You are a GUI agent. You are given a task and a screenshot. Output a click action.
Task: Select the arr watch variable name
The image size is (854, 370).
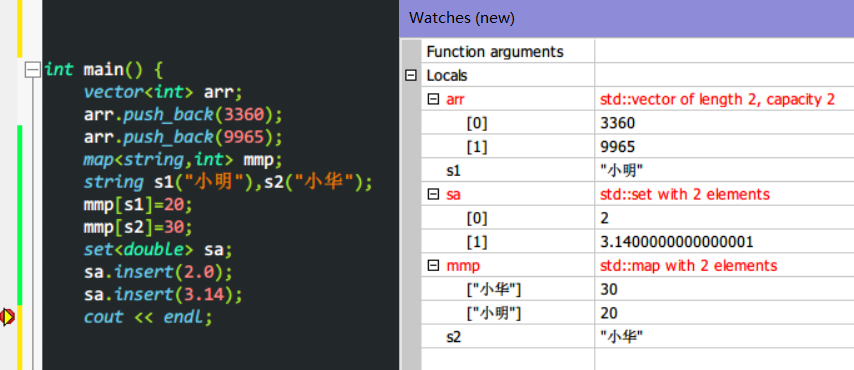[x=455, y=99]
